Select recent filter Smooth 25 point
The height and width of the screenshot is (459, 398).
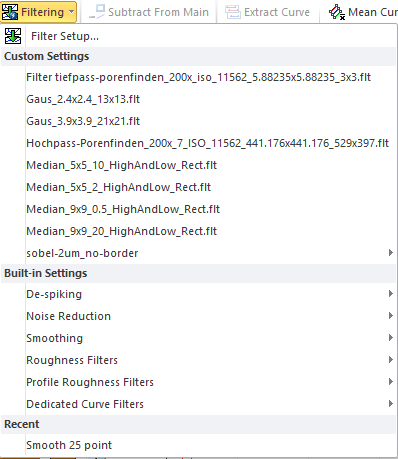[198, 445]
